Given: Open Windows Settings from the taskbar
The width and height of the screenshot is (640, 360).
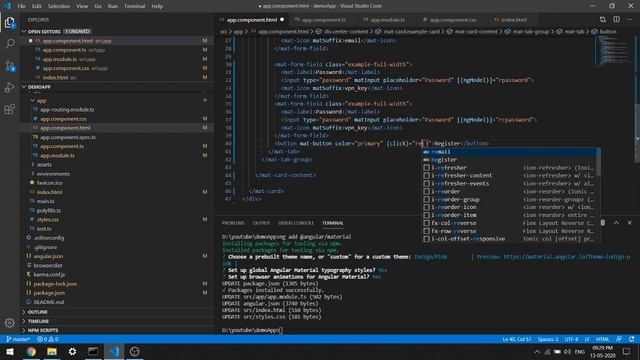Looking at the screenshot, I should (72, 351).
